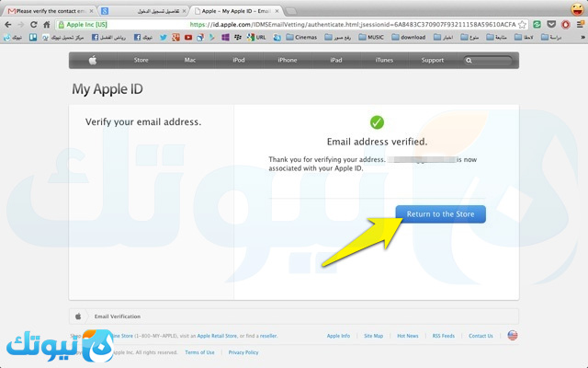Viewport: 588px width, 368px height.
Task: Open the Contact Us footer link
Action: (x=481, y=336)
